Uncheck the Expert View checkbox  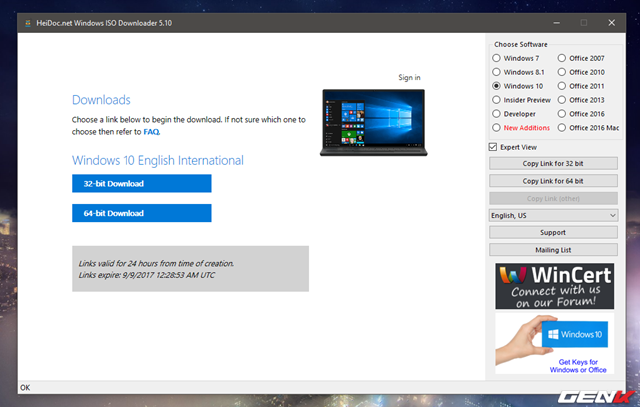[x=493, y=147]
